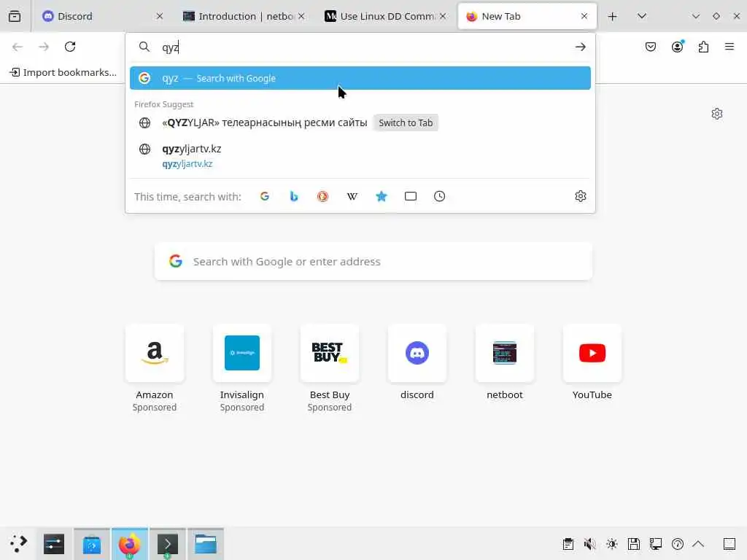747x560 pixels.
Task: Search history with the clock icon
Action: pos(440,196)
